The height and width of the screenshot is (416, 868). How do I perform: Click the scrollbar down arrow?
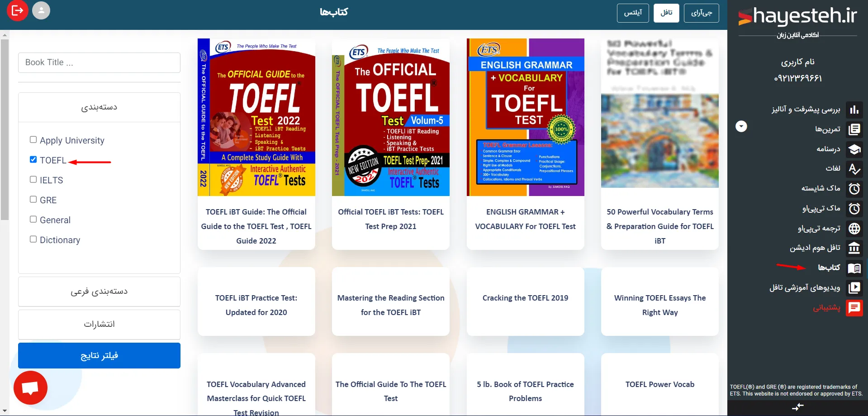(5, 411)
